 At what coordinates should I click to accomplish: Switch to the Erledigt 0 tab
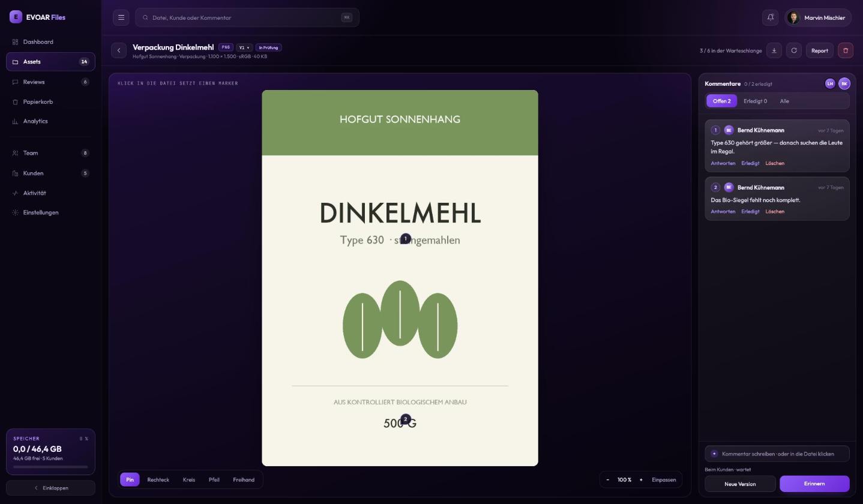coord(755,101)
